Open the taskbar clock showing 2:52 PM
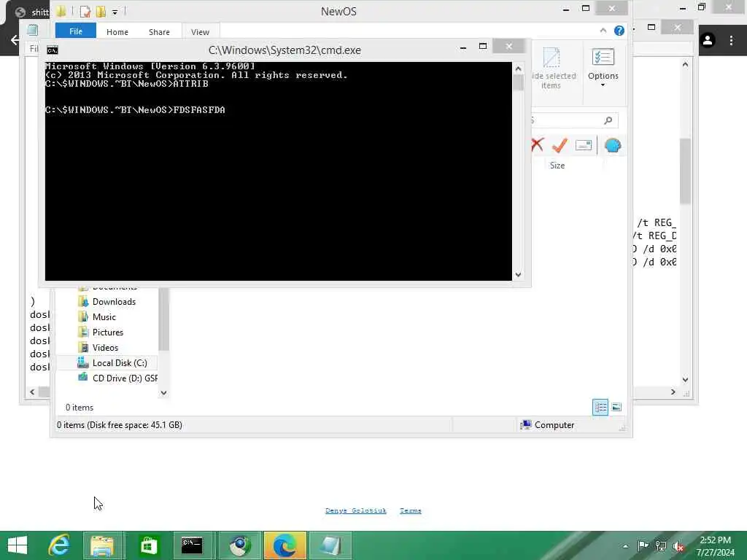 pyautogui.click(x=715, y=545)
